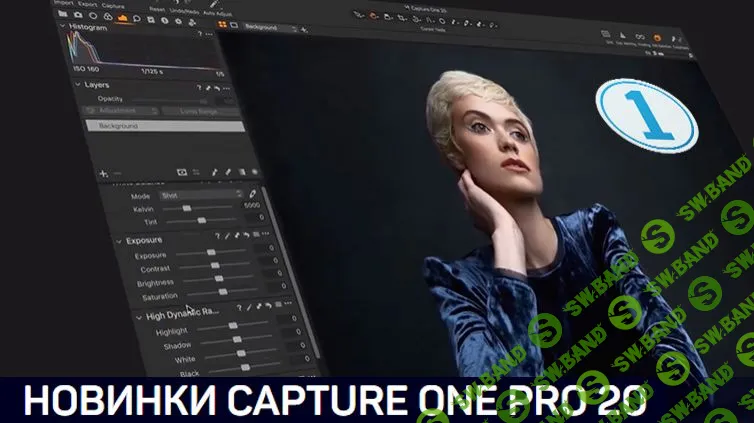Collapse the Layers panel
The width and height of the screenshot is (754, 423).
pyautogui.click(x=78, y=84)
